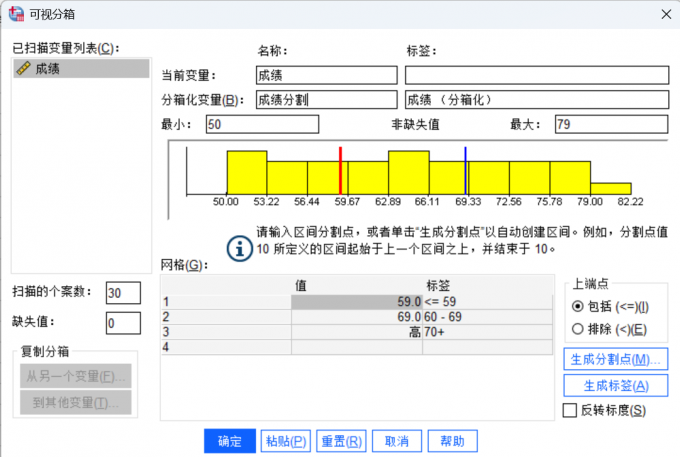
Task: Click the 值 column header
Action: click(x=301, y=285)
